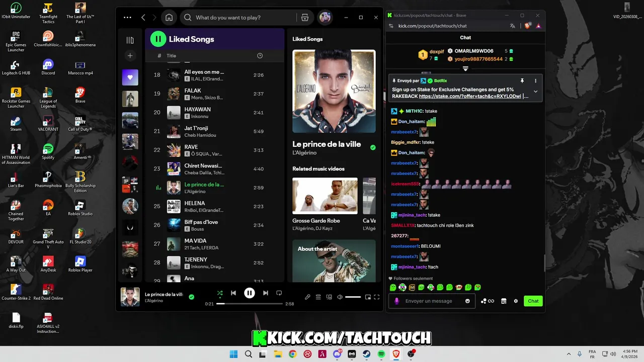Play the track HAYAWAN
Image resolution: width=644 pixels, height=362 pixels.
click(x=214, y=113)
